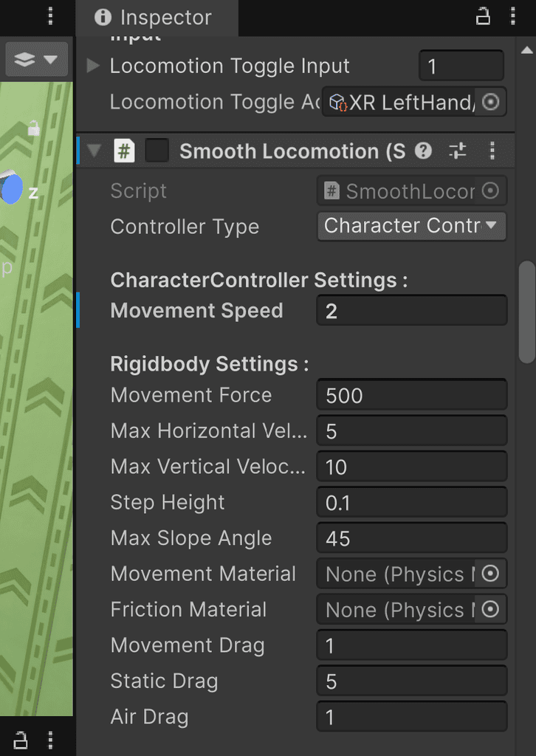Open Controller Type dropdown
The height and width of the screenshot is (756, 536).
(412, 226)
